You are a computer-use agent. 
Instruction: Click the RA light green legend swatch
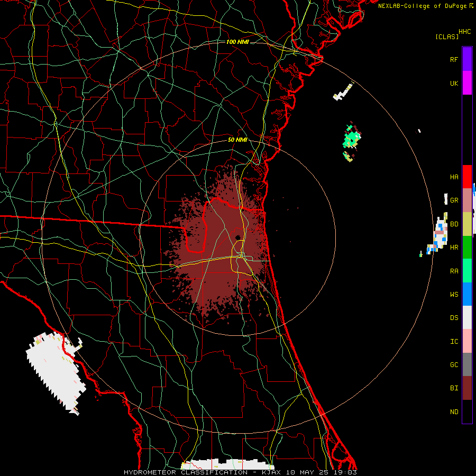[467, 271]
